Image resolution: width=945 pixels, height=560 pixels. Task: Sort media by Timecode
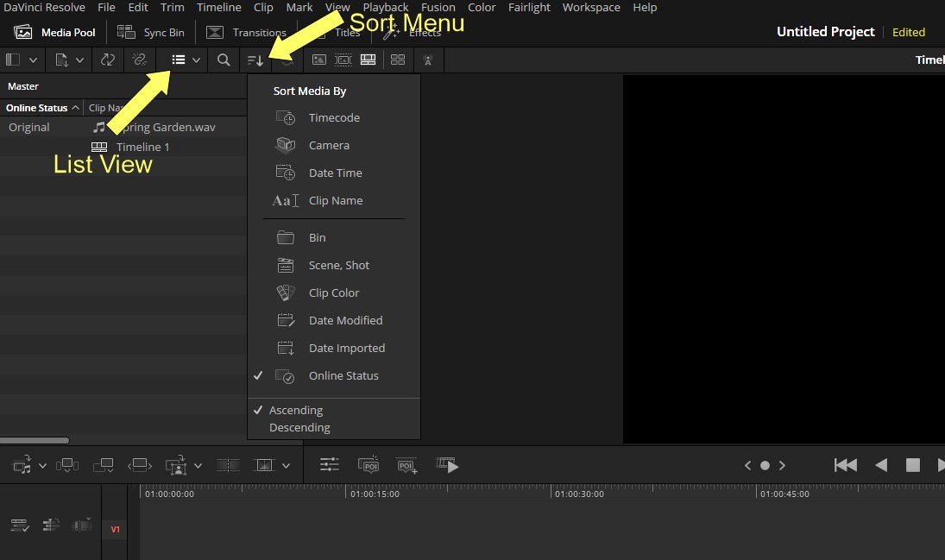pyautogui.click(x=334, y=117)
